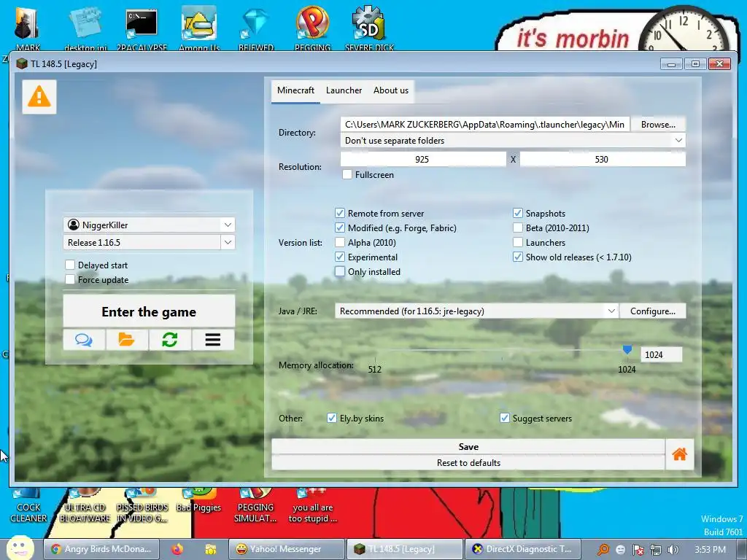Click the resolution width field 925

pos(423,159)
